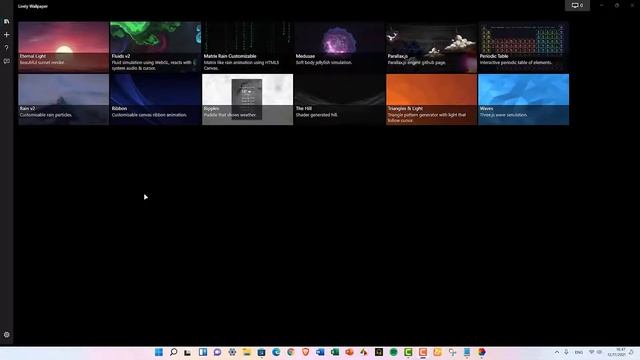Click the Add Wallpaper plus icon
The height and width of the screenshot is (360, 640).
7,35
